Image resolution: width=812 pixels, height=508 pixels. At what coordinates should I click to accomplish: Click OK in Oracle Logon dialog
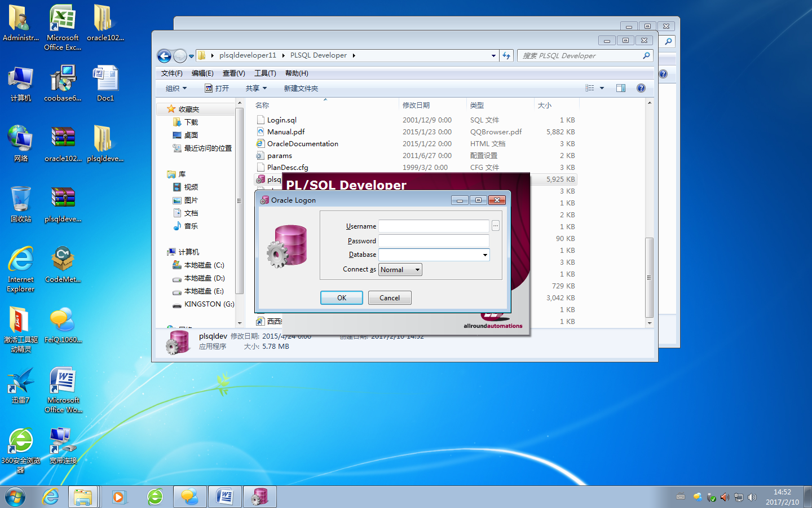point(342,298)
